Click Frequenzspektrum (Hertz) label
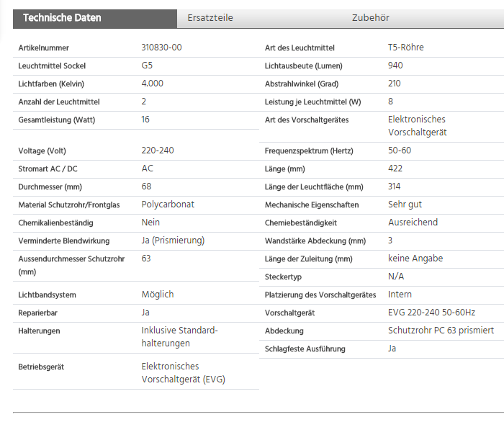 [309, 151]
